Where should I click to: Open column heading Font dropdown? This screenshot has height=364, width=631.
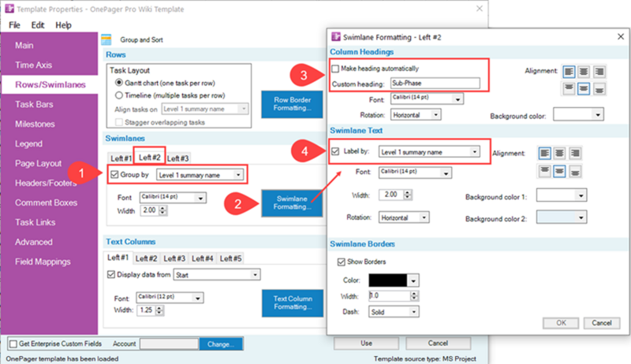(x=427, y=98)
